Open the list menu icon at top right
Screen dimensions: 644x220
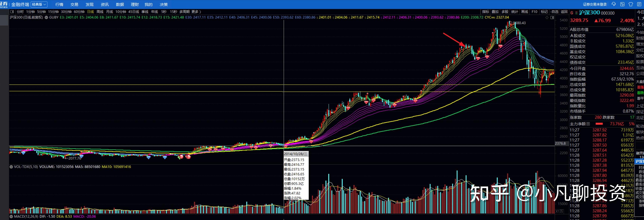[x=639, y=4]
